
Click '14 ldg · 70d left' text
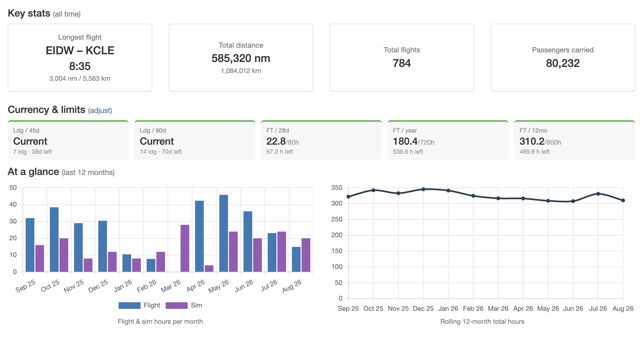pyautogui.click(x=161, y=152)
